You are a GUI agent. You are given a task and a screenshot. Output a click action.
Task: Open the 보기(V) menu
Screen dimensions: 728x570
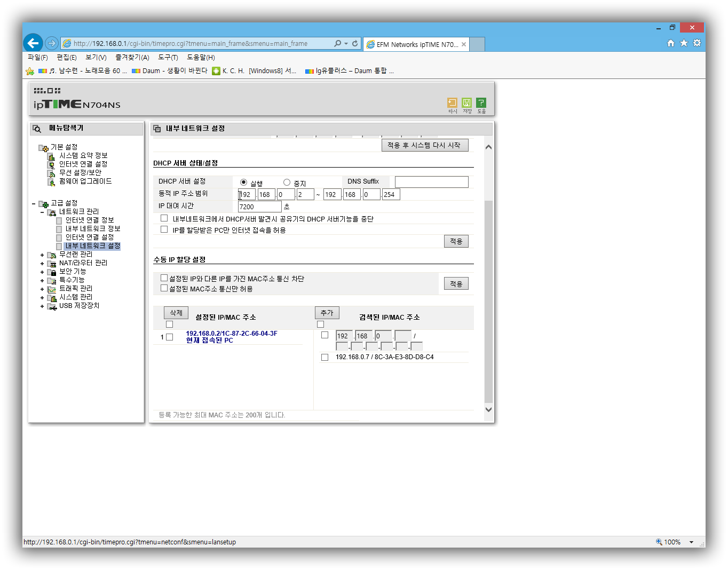96,58
